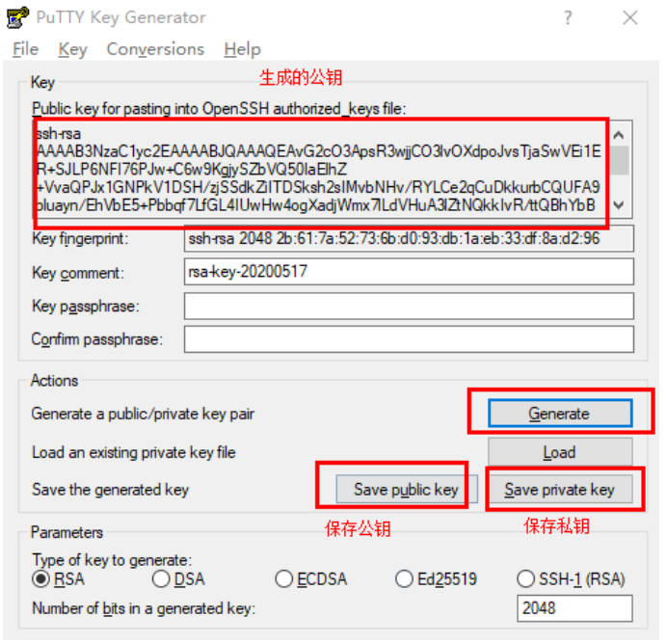The width and height of the screenshot is (667, 644).
Task: Close the PuTTY Key Generator window
Action: pyautogui.click(x=630, y=18)
